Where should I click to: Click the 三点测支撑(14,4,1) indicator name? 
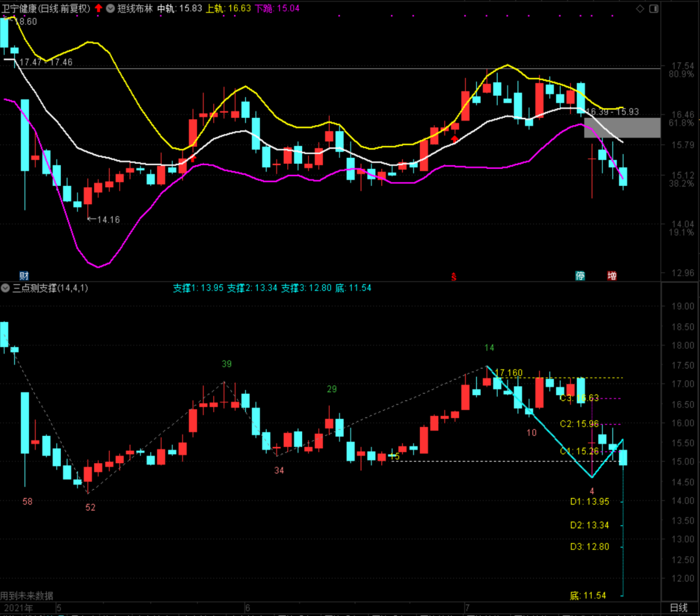pos(50,288)
